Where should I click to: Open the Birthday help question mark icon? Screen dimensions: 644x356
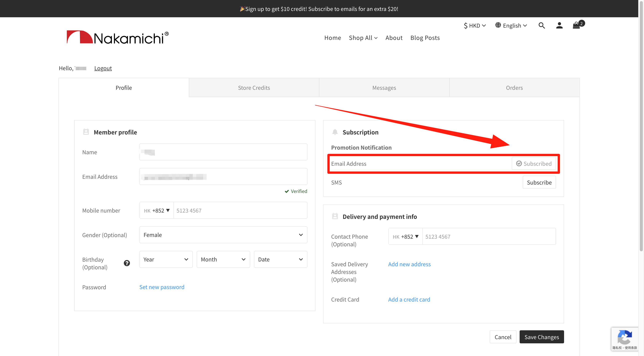pyautogui.click(x=127, y=263)
